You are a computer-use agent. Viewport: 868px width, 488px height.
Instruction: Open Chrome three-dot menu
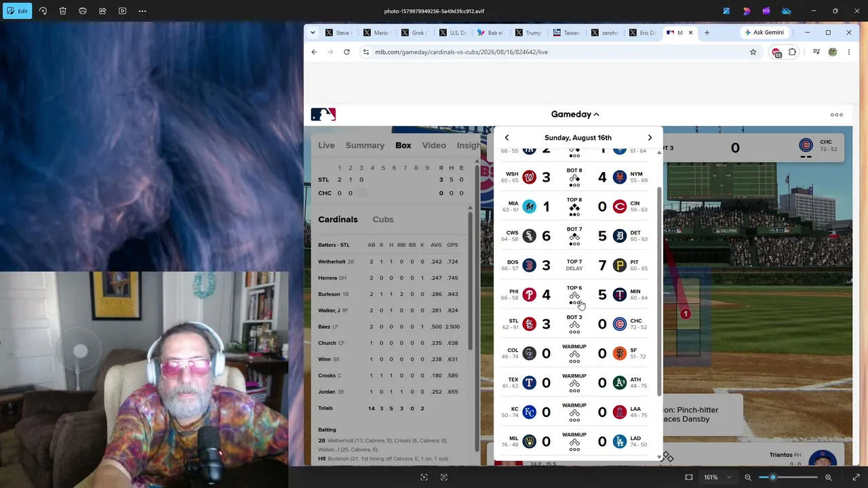pyautogui.click(x=848, y=52)
